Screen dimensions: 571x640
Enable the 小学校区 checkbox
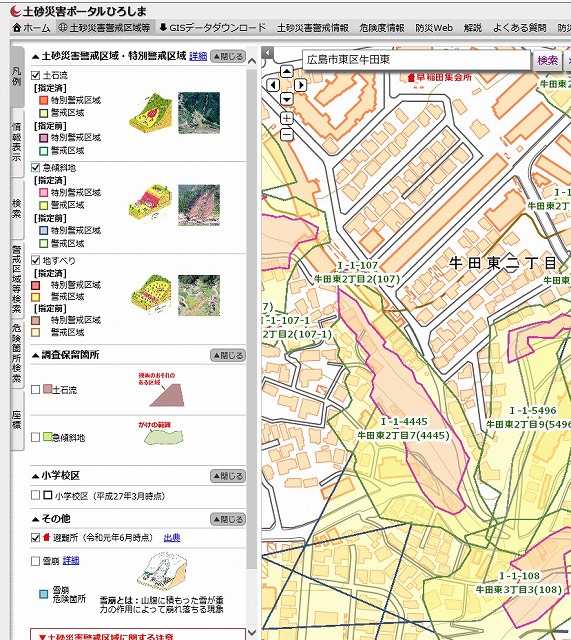click(x=36, y=496)
